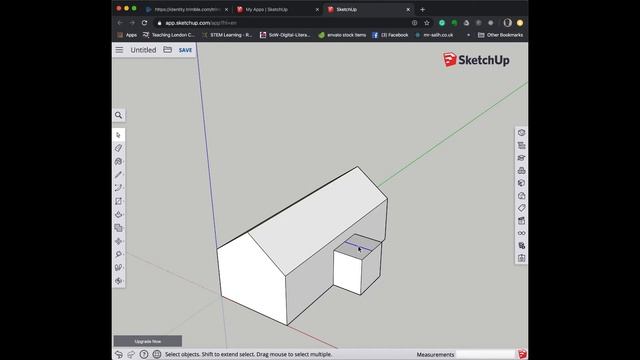Open the bottom icon of the right panel
This screenshot has width=640, height=360.
pos(521,258)
